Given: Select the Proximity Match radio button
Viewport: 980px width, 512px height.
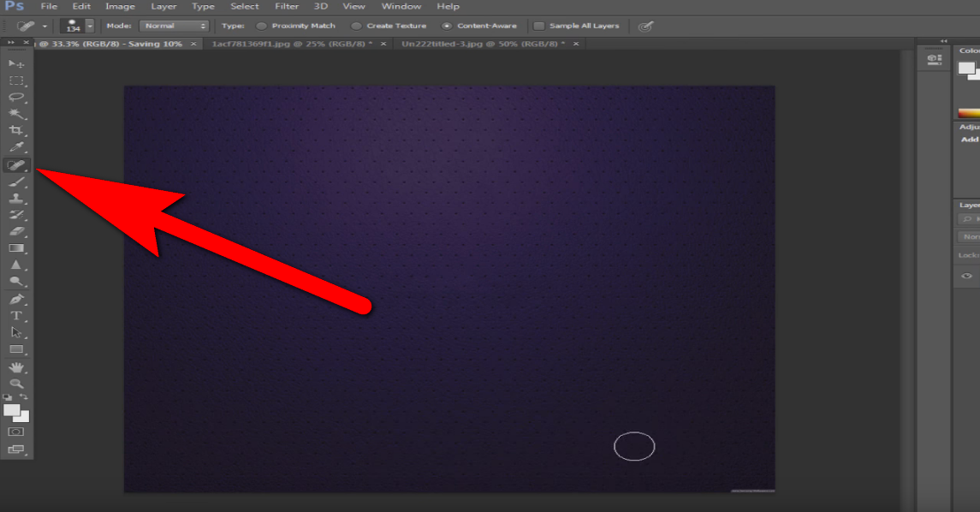Looking at the screenshot, I should click(262, 26).
